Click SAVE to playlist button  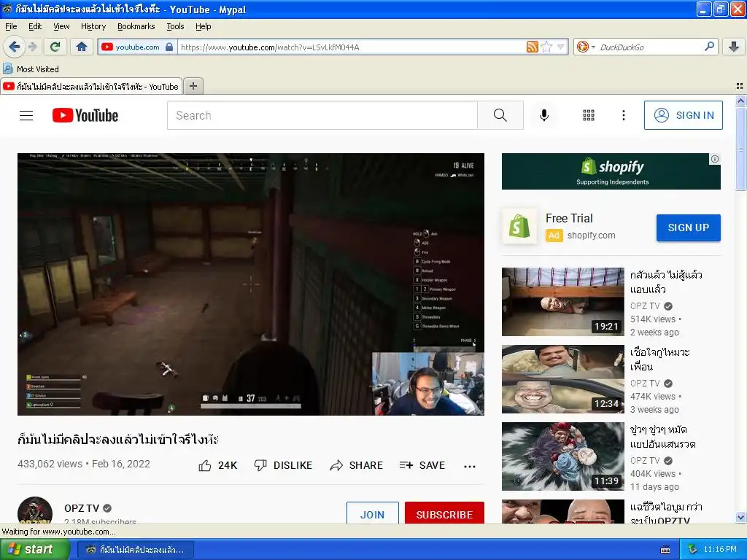pyautogui.click(x=422, y=465)
